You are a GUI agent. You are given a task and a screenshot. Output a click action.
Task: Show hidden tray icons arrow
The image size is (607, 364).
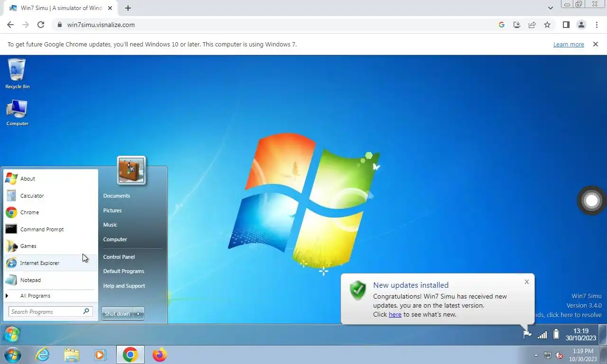536,355
